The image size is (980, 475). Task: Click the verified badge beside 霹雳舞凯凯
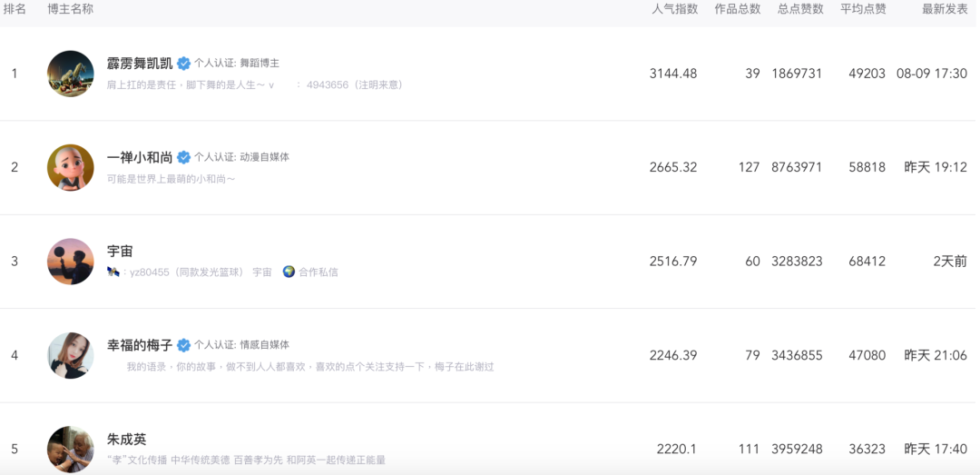[x=183, y=64]
